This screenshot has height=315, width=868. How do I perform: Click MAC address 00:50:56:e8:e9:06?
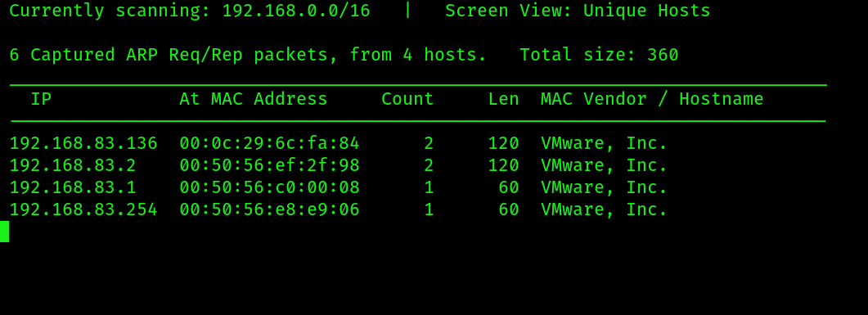270,209
